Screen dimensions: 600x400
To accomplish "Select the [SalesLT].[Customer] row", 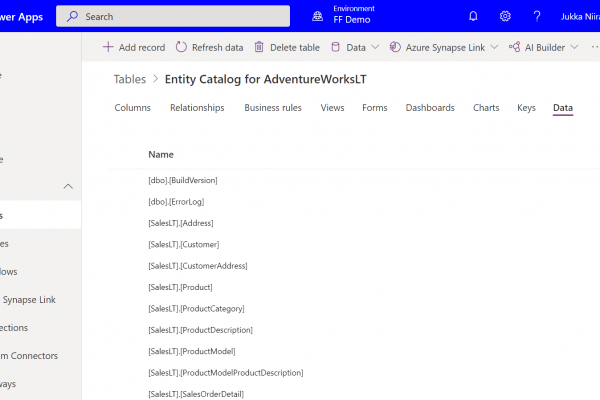I will [x=184, y=245].
